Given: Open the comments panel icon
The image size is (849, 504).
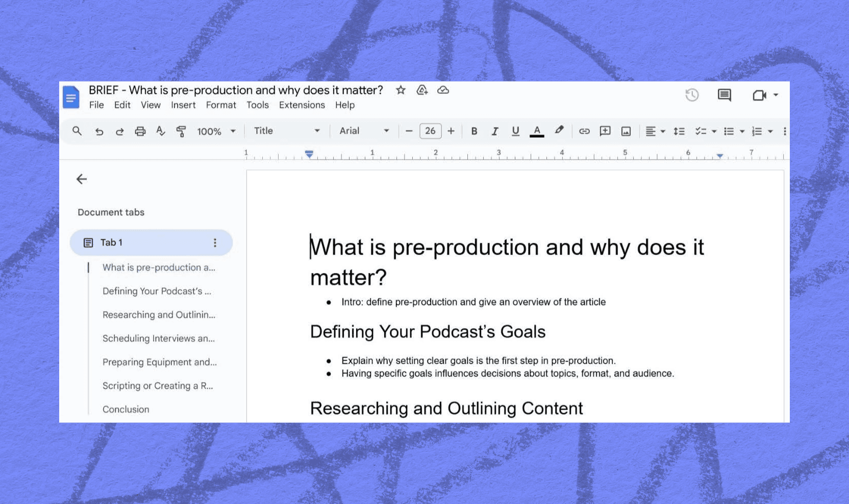Looking at the screenshot, I should (724, 95).
